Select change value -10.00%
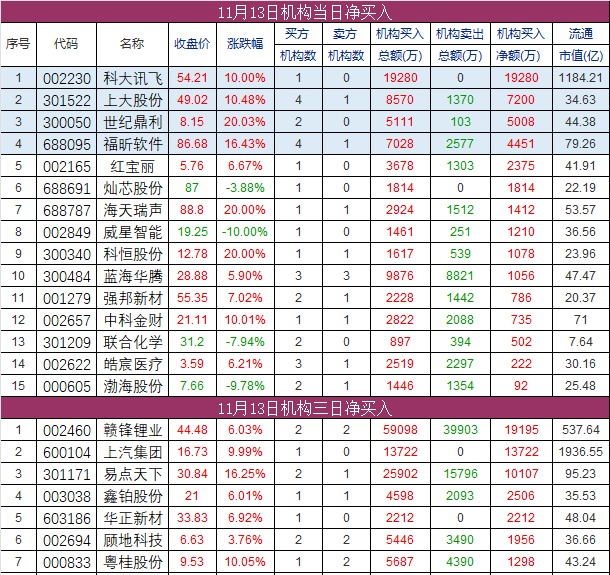This screenshot has height=575, width=610. [x=245, y=232]
